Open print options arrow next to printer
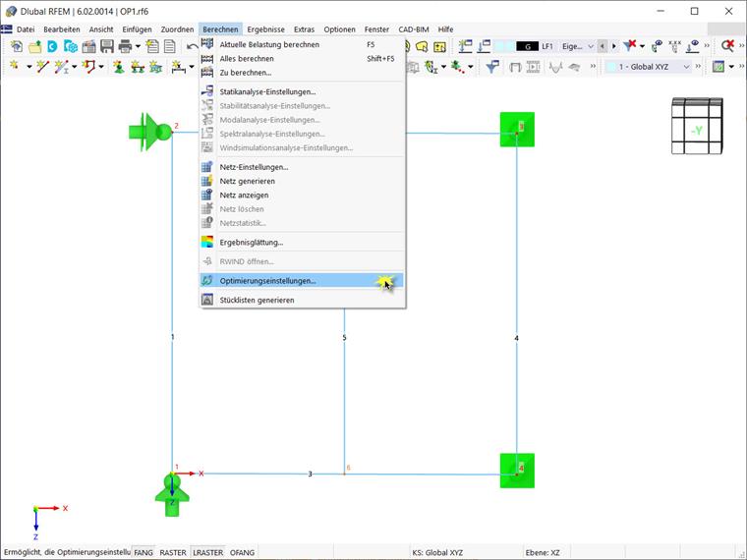 point(138,46)
